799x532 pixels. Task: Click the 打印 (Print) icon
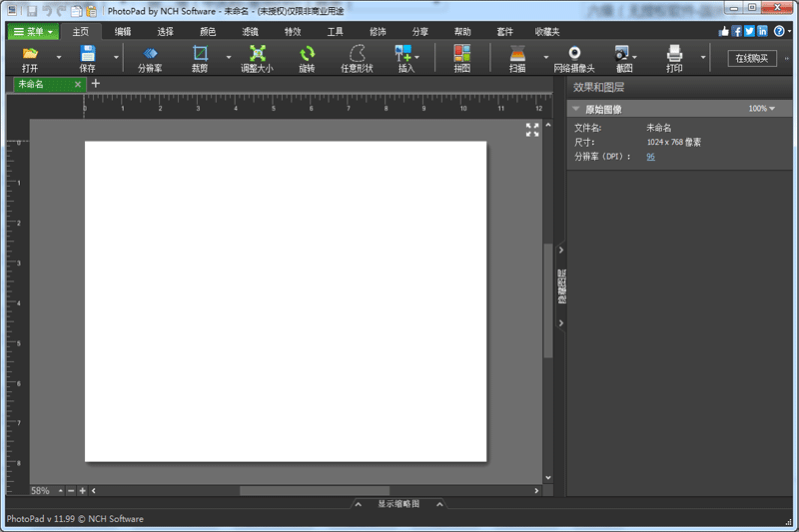click(x=675, y=54)
